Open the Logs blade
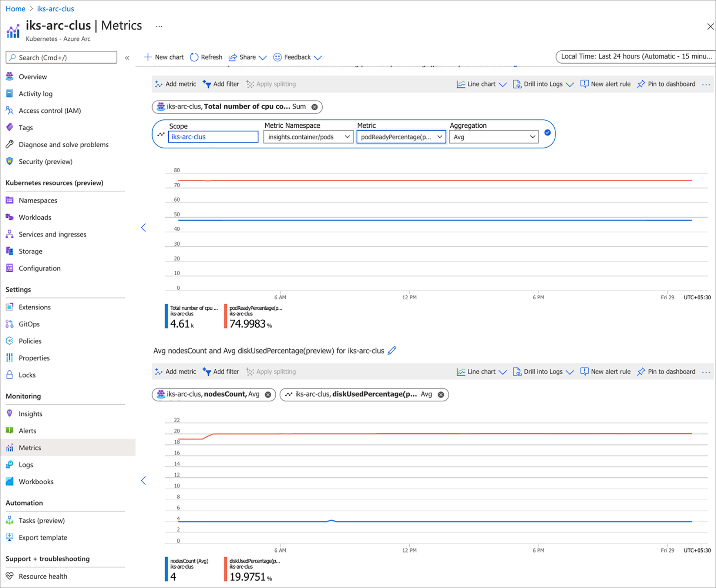The image size is (716, 588). click(26, 464)
